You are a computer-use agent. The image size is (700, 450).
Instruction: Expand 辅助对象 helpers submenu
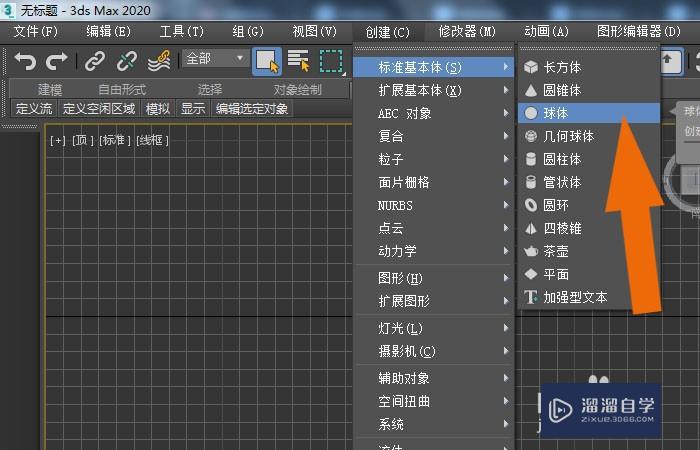433,379
